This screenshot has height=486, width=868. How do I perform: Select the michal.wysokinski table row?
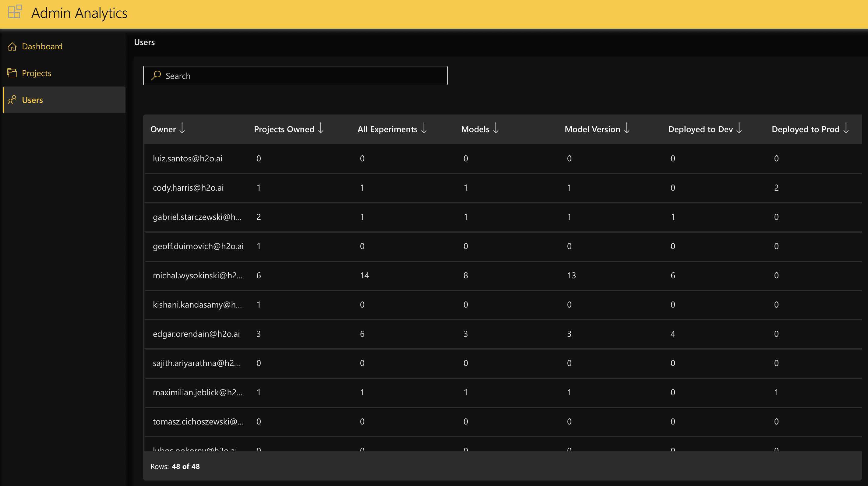coord(198,275)
